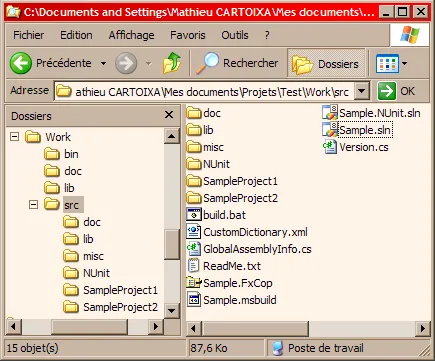The width and height of the screenshot is (435, 361).
Task: Click file list scroll right arrow
Action: pyautogui.click(x=423, y=329)
